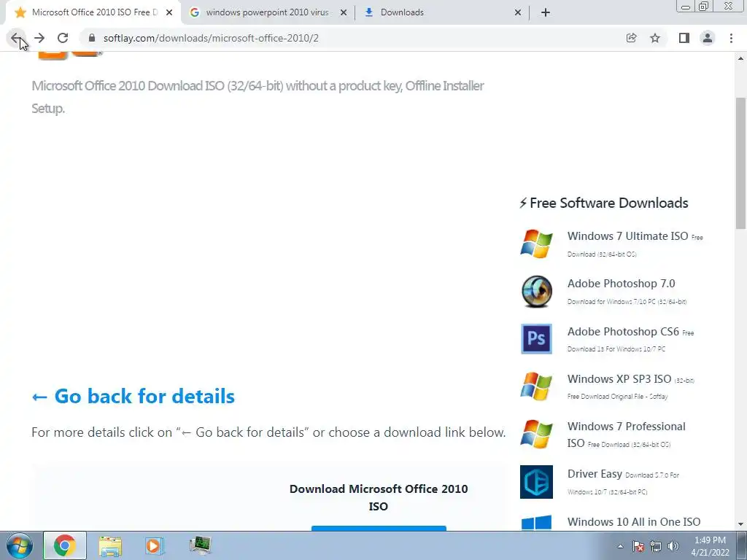This screenshot has width=747, height=560.
Task: Click the Photoshop 7.0 eye logo thumbnail
Action: [x=536, y=292]
